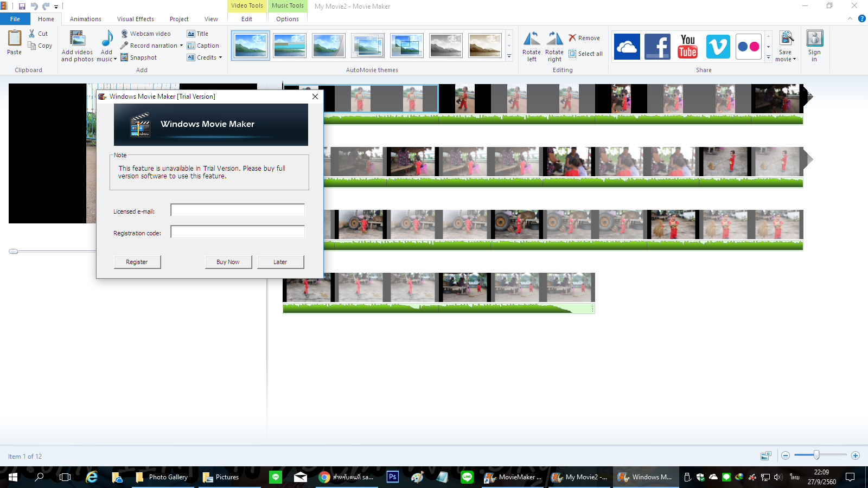
Task: Open Photoshop from the taskbar
Action: [x=393, y=477]
